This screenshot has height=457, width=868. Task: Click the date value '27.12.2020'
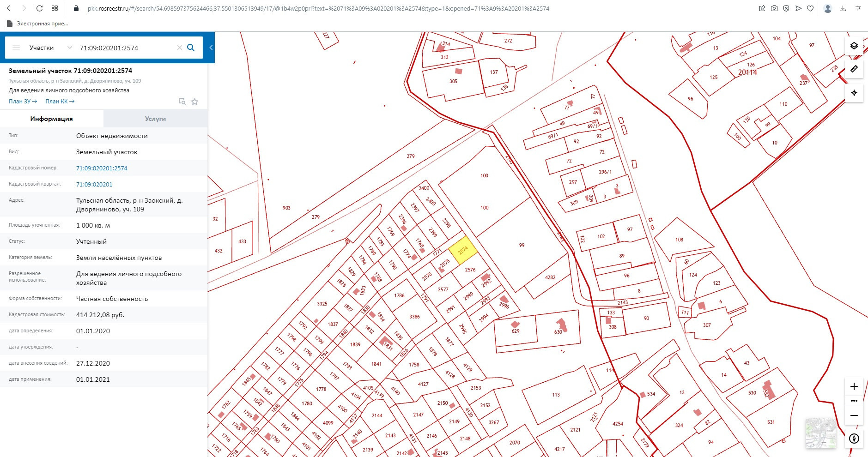[93, 363]
